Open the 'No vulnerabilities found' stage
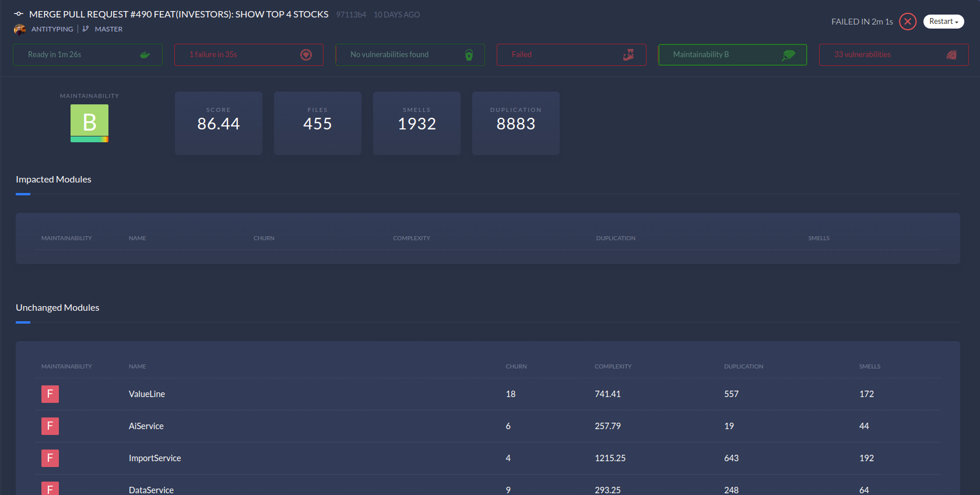This screenshot has width=980, height=495. pyautogui.click(x=410, y=55)
